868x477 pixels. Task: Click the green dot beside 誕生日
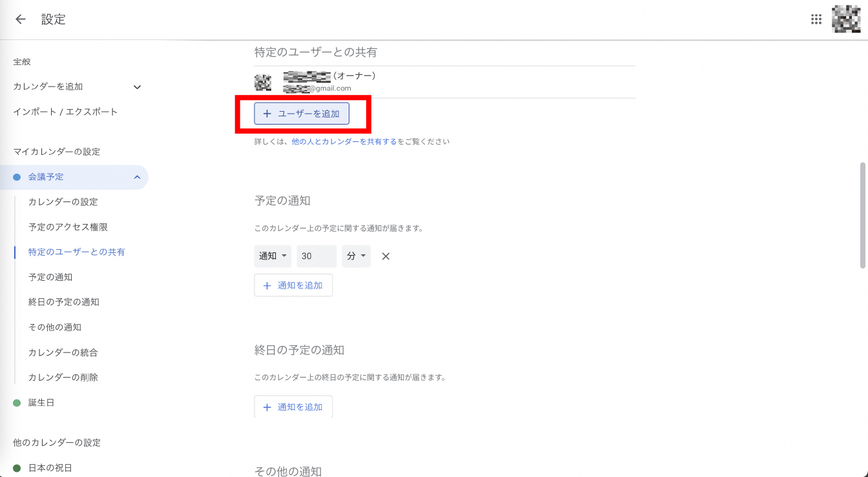click(x=17, y=403)
